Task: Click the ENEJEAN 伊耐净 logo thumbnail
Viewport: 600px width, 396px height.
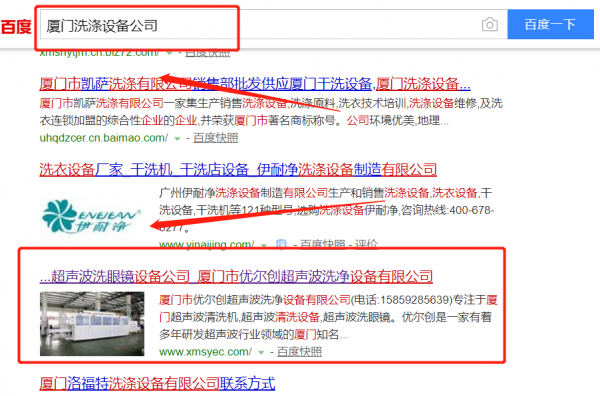Action: [92, 217]
